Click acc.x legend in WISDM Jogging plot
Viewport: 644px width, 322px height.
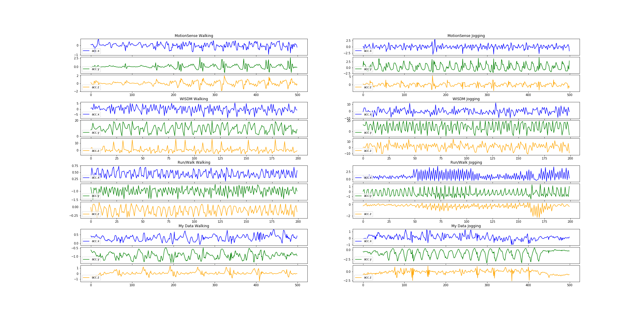[363, 114]
